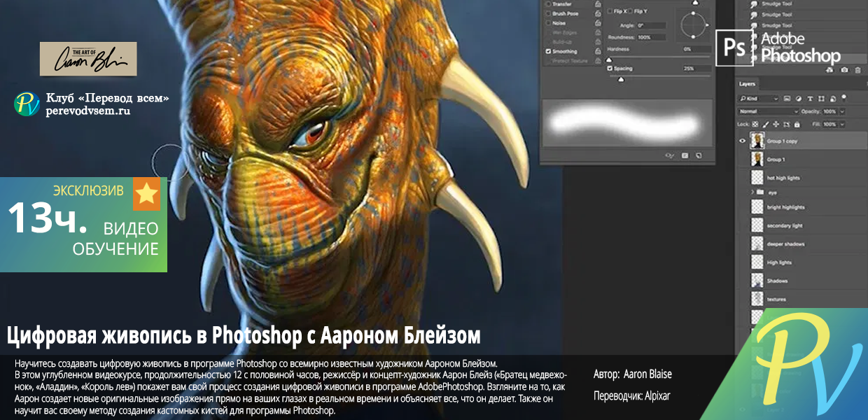Filter layers by adjustment layers icon

[x=799, y=99]
